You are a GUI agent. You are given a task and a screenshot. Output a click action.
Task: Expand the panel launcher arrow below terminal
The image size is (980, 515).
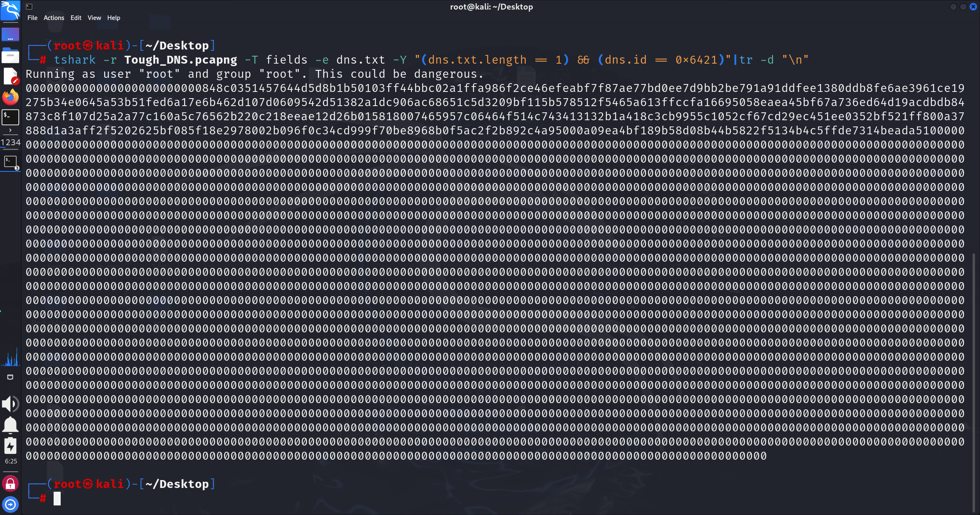coord(10,130)
